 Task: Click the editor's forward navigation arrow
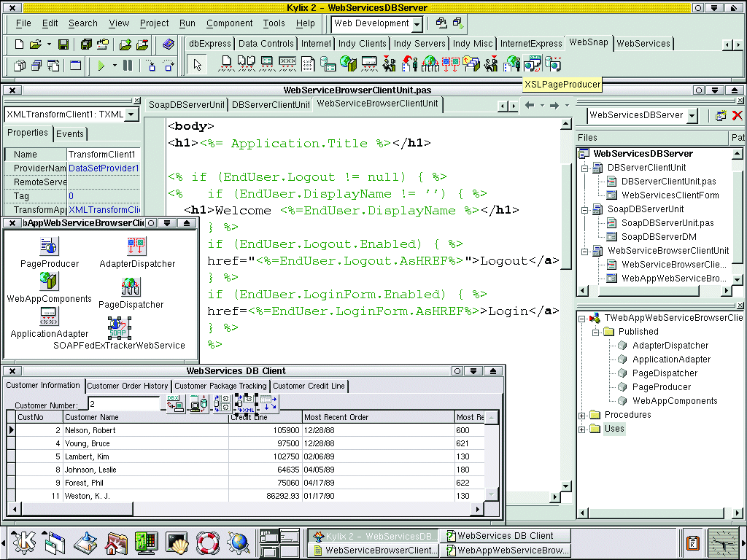pos(554,105)
